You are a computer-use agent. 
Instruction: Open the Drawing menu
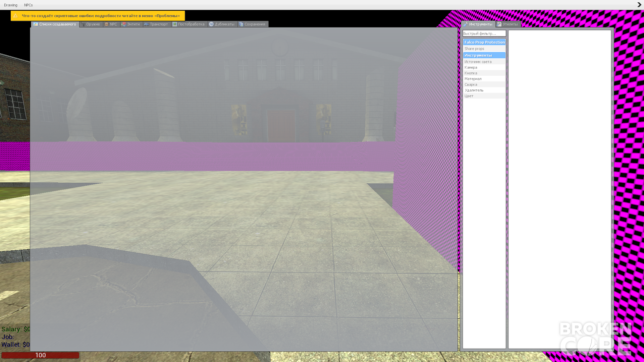11,5
